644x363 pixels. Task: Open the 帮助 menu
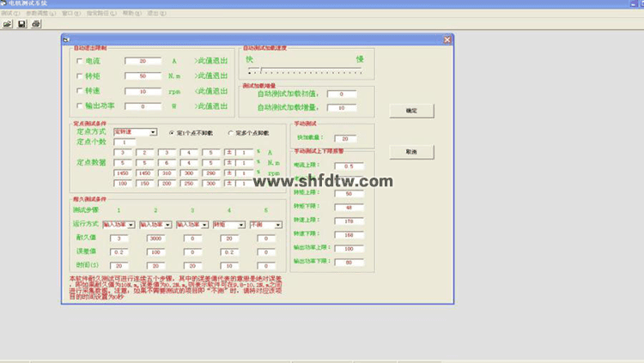point(128,14)
